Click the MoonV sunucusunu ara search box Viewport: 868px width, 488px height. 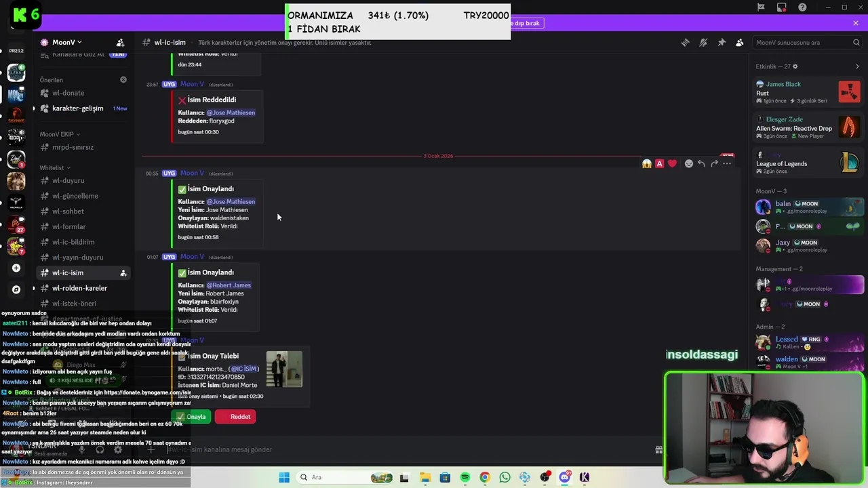[807, 42]
